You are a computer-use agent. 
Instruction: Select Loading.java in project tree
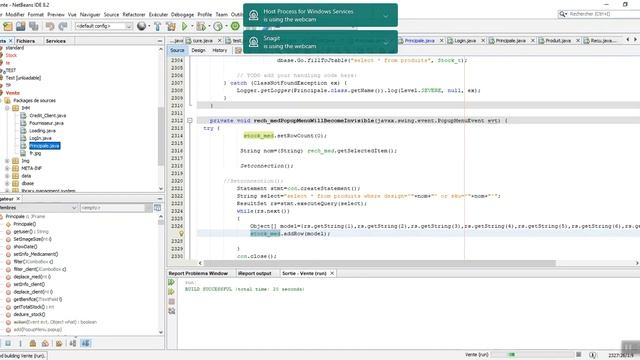42,131
